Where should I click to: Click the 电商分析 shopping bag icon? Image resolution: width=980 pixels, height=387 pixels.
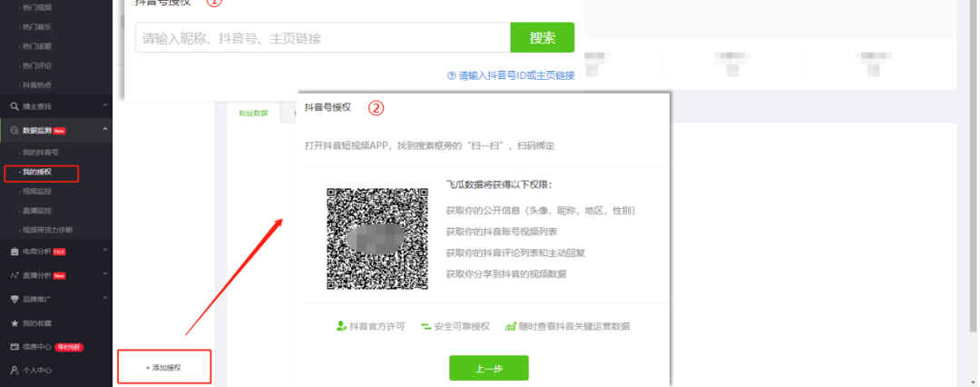click(x=15, y=251)
